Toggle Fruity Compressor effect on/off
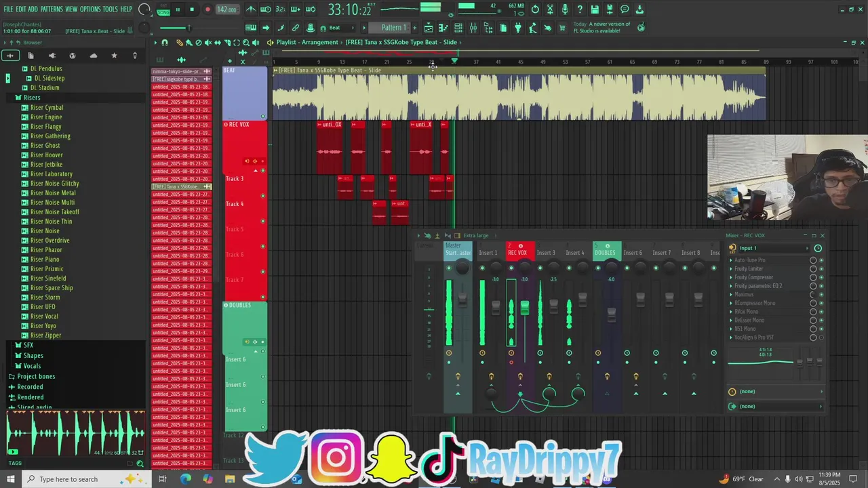The width and height of the screenshot is (868, 488). click(x=821, y=277)
